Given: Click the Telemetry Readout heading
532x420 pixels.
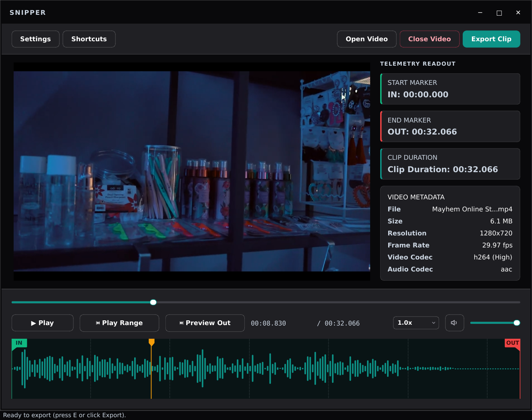Looking at the screenshot, I should pos(418,64).
